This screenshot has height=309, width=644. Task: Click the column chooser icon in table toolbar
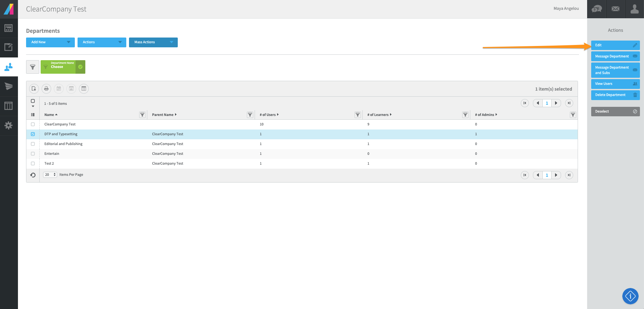click(84, 89)
